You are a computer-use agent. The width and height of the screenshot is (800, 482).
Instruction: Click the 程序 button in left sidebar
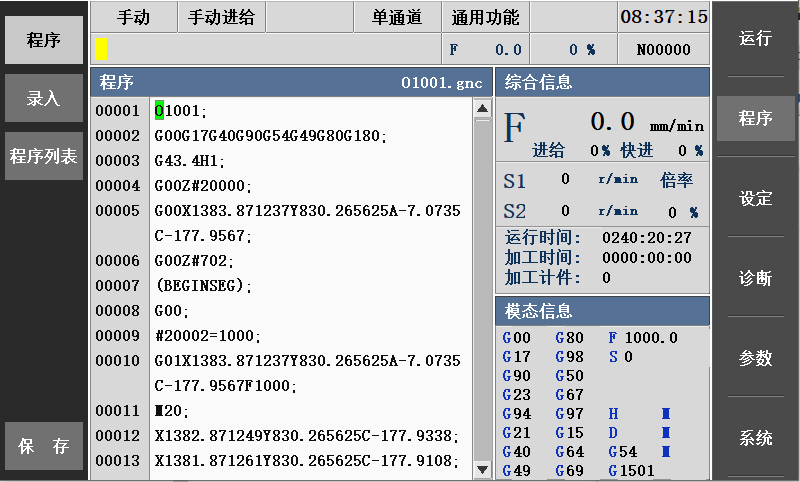pyautogui.click(x=43, y=40)
